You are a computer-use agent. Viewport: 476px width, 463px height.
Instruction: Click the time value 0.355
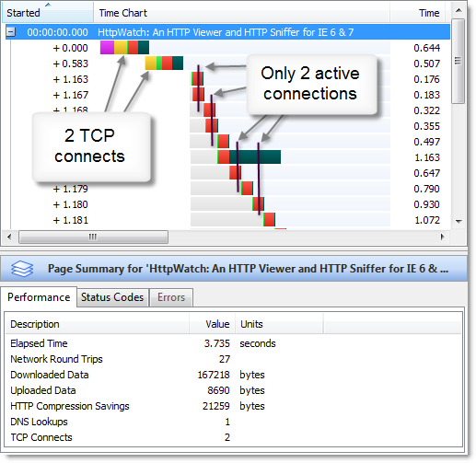426,126
